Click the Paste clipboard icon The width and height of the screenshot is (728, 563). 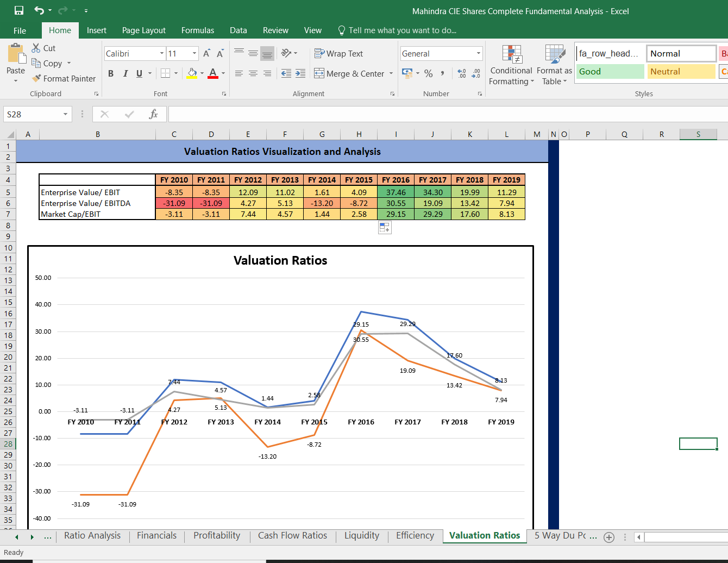[16, 54]
